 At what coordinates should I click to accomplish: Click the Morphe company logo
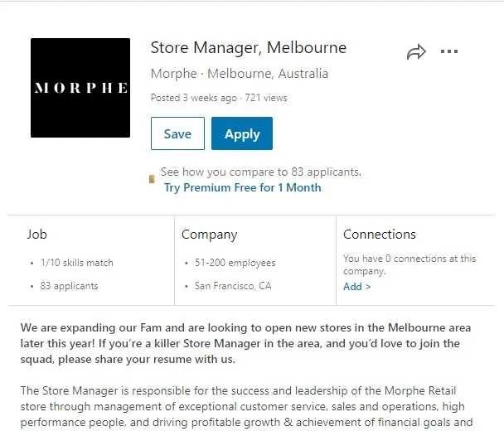click(x=80, y=88)
